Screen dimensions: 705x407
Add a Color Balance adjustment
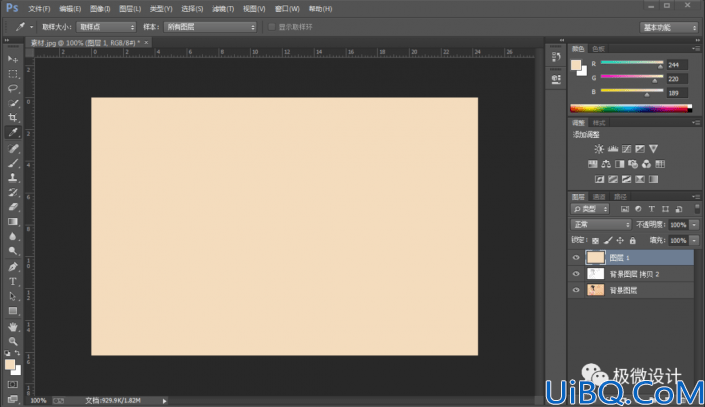[x=606, y=164]
